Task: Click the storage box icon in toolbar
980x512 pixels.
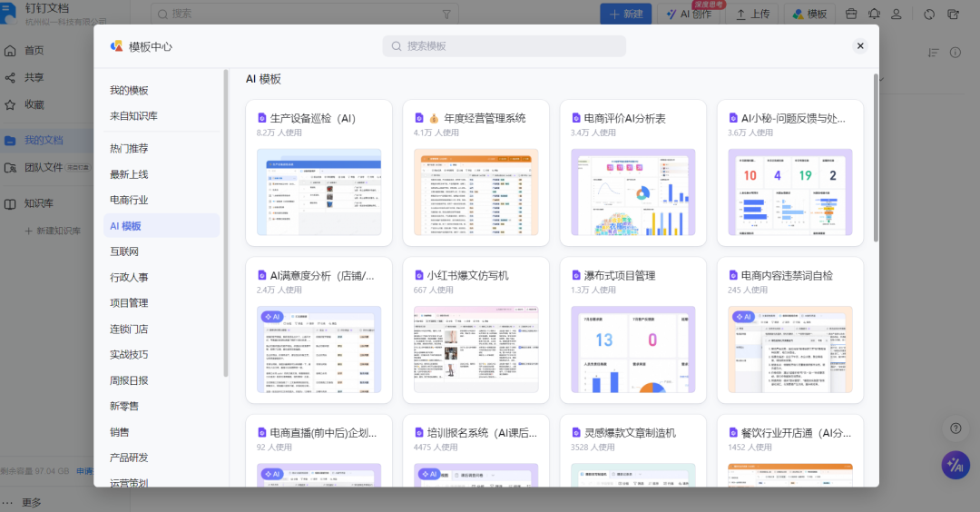Action: pos(851,14)
